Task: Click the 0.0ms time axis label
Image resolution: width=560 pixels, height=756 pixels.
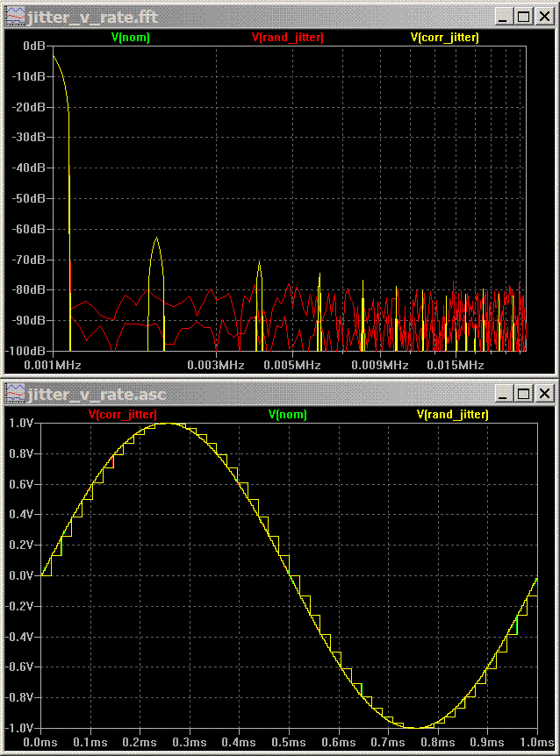Action: [x=40, y=743]
